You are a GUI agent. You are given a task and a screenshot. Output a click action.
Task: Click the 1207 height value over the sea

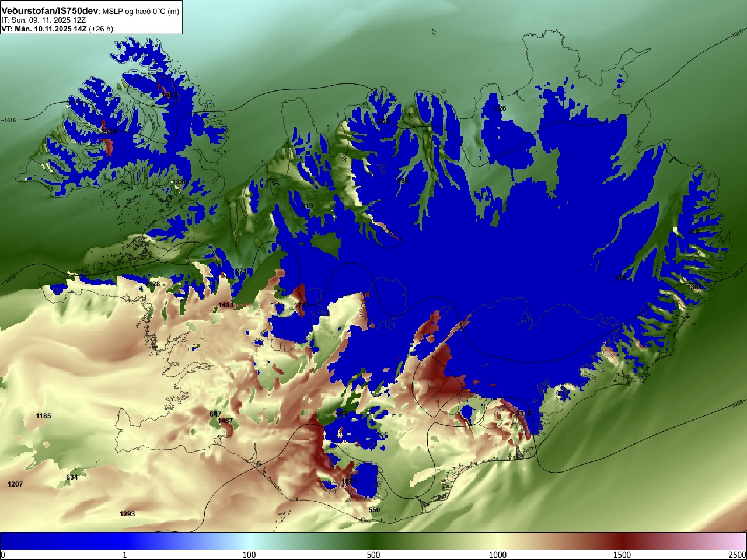click(15, 484)
